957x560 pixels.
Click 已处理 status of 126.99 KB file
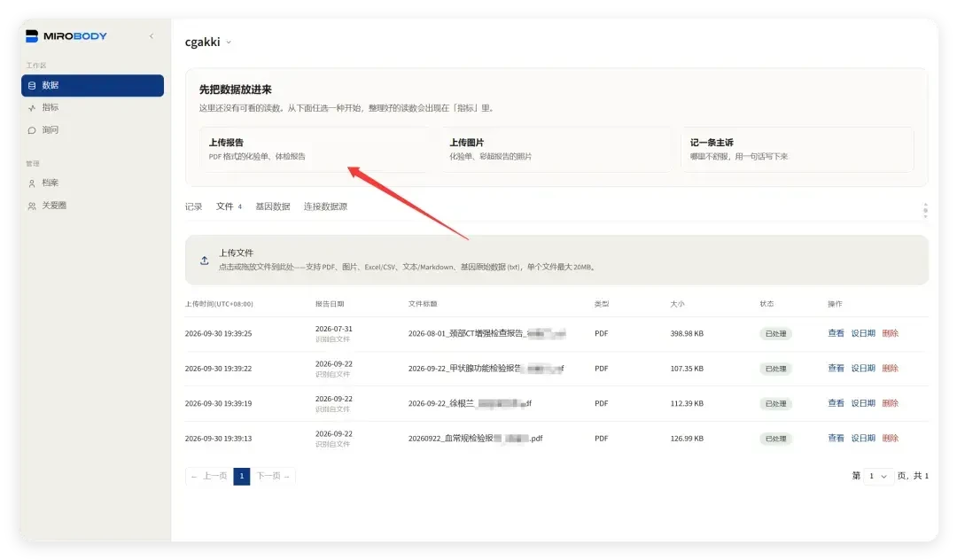tap(775, 439)
